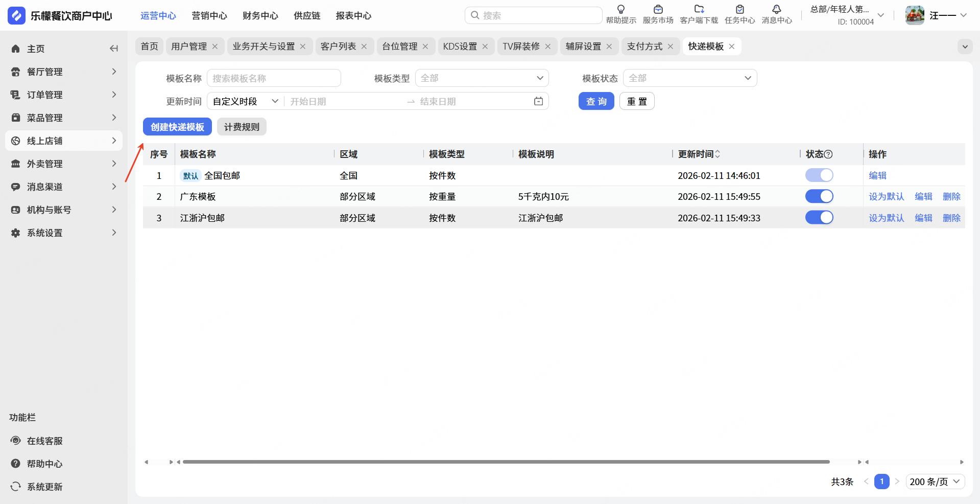Open the 帮助提示 lightbulb icon
Viewport: 980px width, 504px height.
coord(621,9)
